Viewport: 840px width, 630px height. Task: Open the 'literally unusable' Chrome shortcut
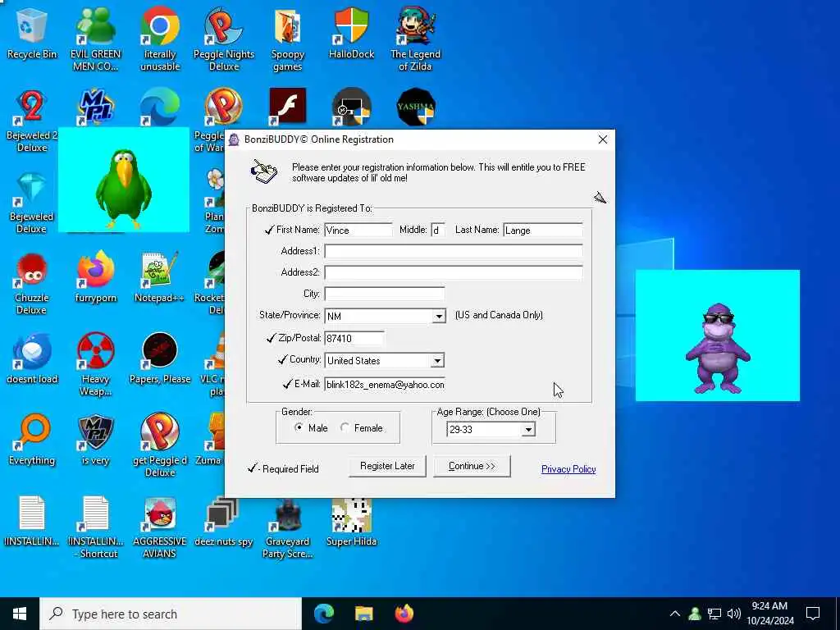click(x=160, y=39)
